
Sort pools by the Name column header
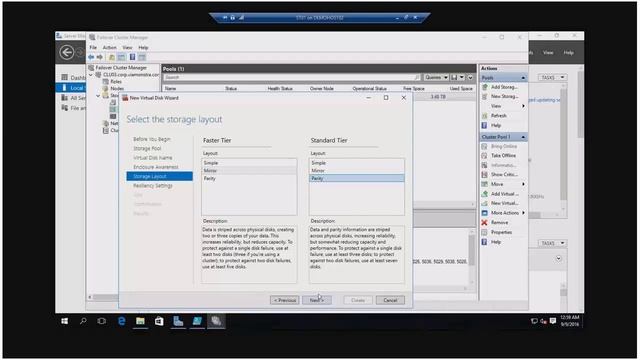click(171, 89)
